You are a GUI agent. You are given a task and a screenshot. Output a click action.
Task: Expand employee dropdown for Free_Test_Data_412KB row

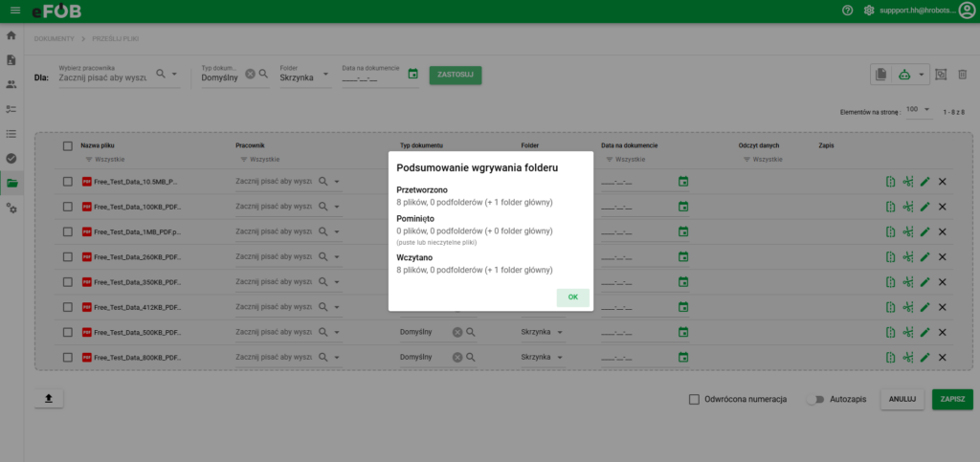[x=337, y=307]
